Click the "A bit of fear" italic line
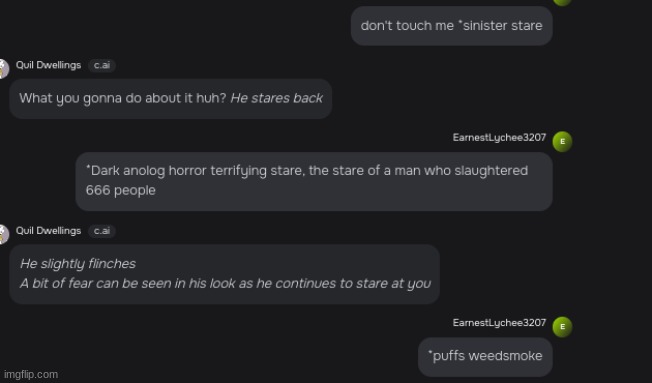This screenshot has height=383, width=652. pos(225,284)
